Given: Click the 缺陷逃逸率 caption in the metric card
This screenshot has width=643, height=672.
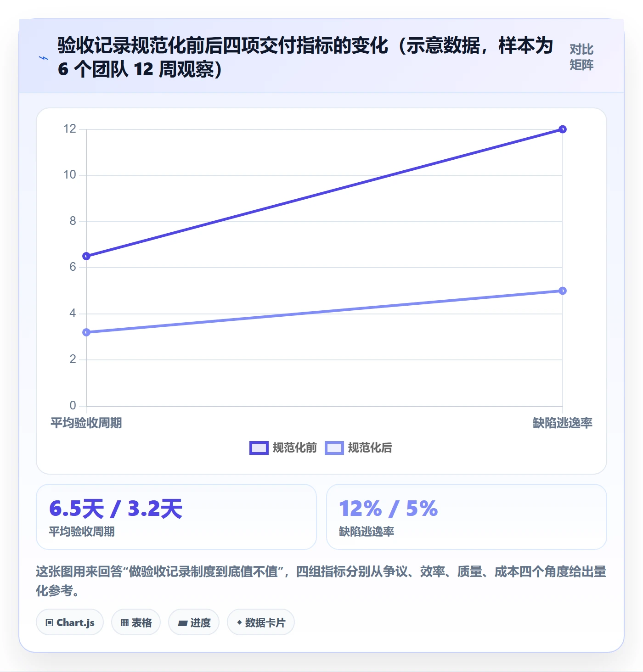Looking at the screenshot, I should coord(367,532).
